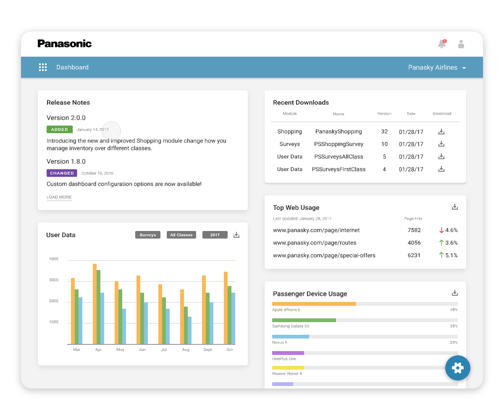Viewport: 504px width, 420px height.
Task: Download the PSShoppingSurvey file
Action: coord(441,144)
